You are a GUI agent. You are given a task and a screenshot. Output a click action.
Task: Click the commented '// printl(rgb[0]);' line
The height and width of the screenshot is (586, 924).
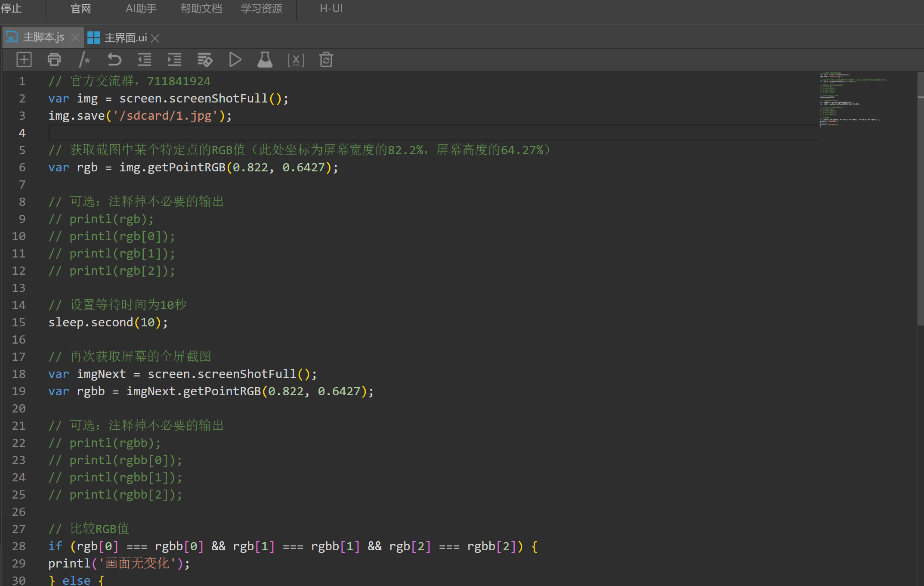pos(112,236)
